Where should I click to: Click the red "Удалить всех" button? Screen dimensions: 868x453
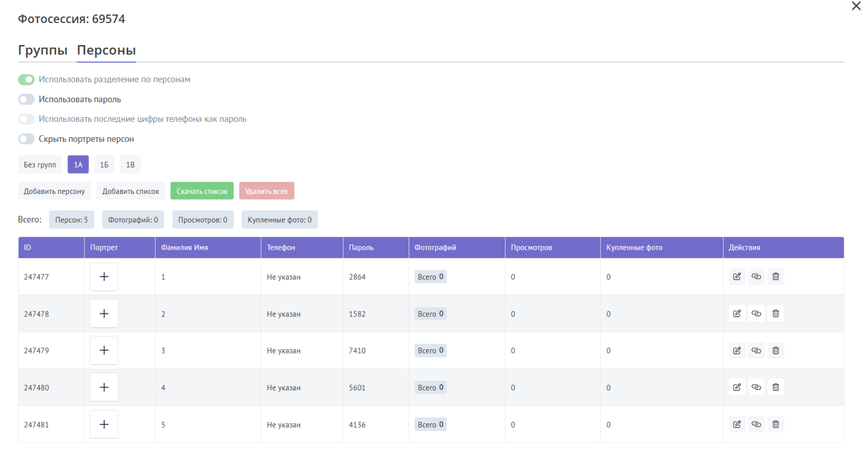[266, 191]
